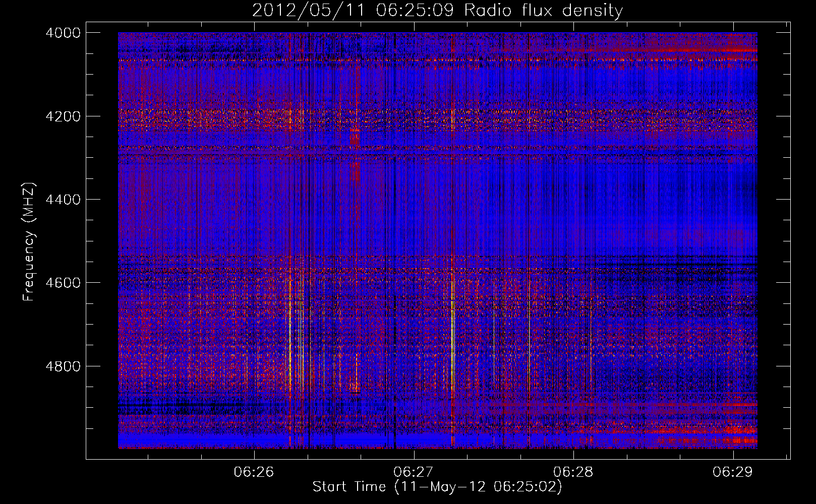Click the 06:27 time tick label
816x504 pixels.
(x=414, y=472)
